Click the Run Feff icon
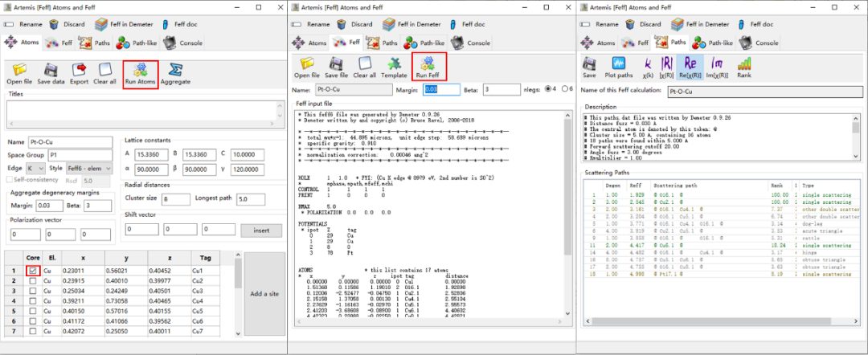Image resolution: width=868 pixels, height=355 pixels. [x=428, y=63]
